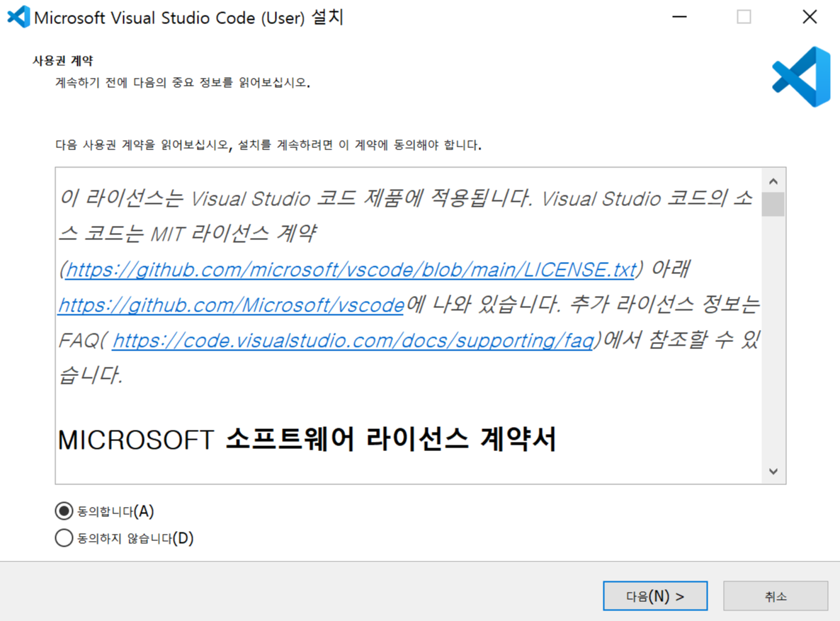Screen dimensions: 840x621
Task: Open the code.visualstudio.com FAQ link
Action: click(x=353, y=340)
